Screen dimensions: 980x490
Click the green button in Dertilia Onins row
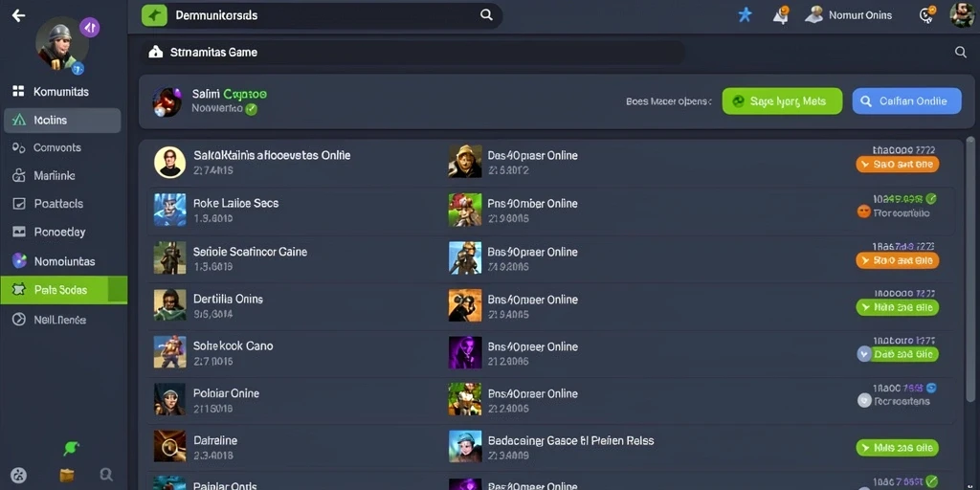click(x=897, y=307)
